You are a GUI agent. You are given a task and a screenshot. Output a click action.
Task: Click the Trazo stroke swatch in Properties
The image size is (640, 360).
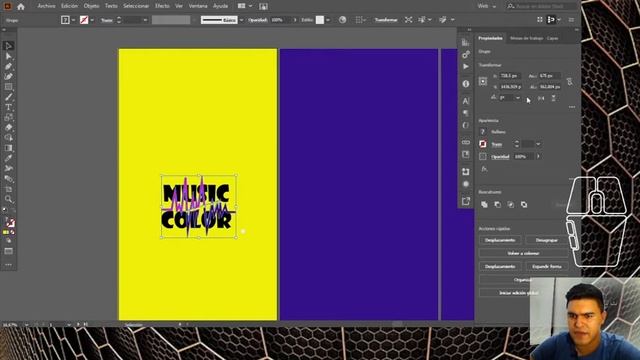(x=483, y=144)
